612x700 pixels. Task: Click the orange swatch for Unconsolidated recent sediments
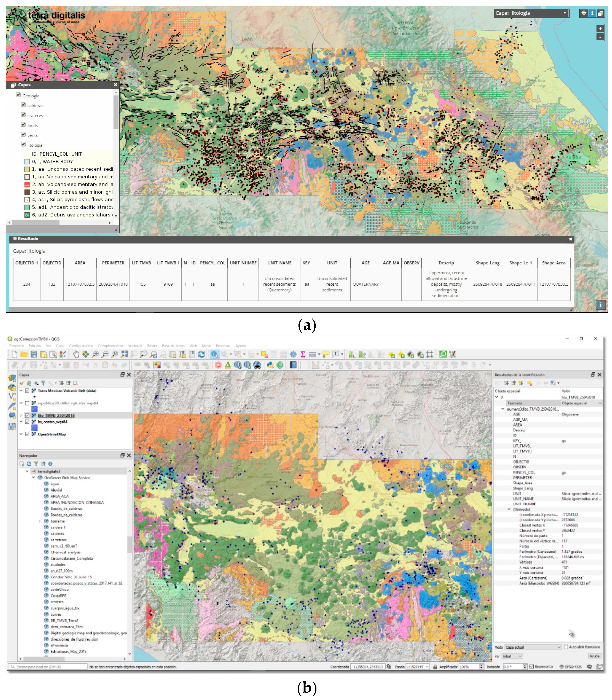pos(27,169)
